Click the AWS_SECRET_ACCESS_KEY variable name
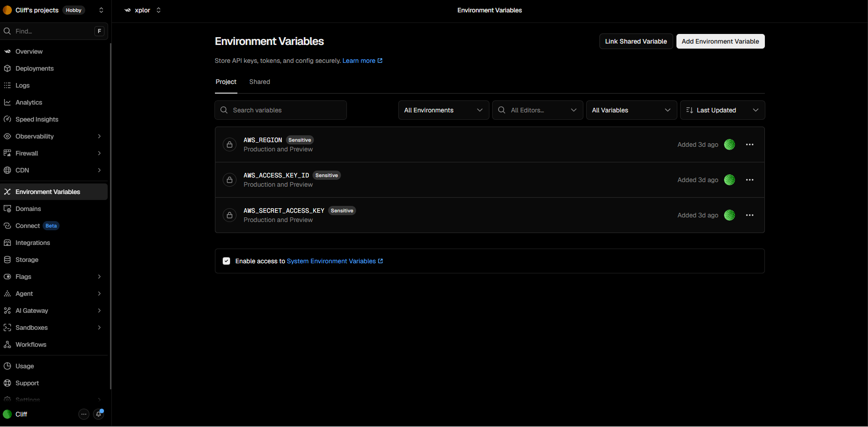The width and height of the screenshot is (868, 427). tap(284, 211)
